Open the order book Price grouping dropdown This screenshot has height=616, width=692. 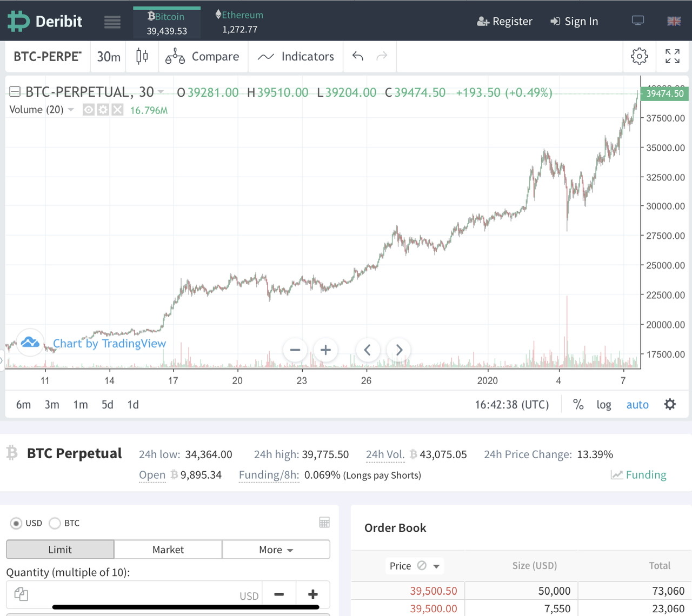414,566
